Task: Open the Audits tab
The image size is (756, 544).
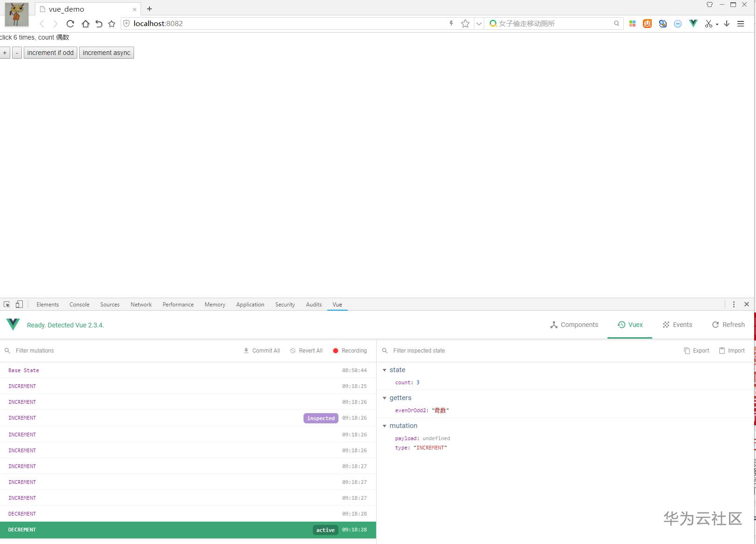Action: click(x=314, y=305)
